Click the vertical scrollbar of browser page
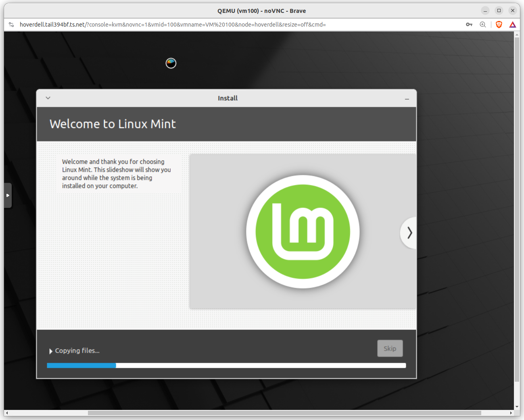 click(517, 210)
